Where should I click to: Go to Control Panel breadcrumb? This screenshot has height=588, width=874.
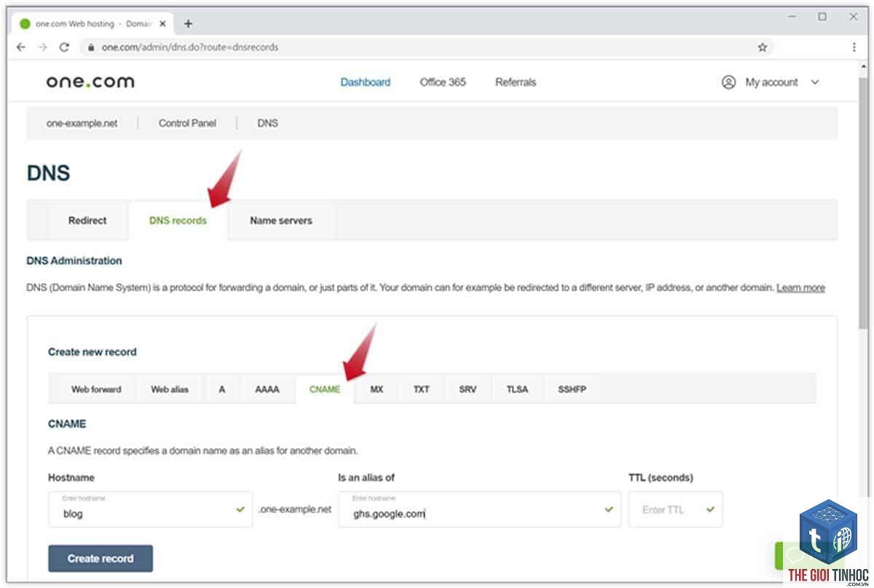tap(187, 124)
